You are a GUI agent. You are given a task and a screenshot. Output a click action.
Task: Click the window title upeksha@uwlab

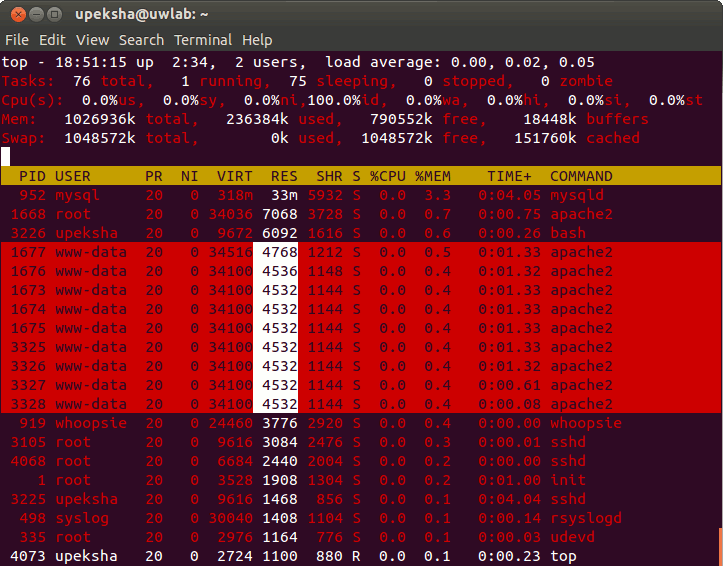141,14
